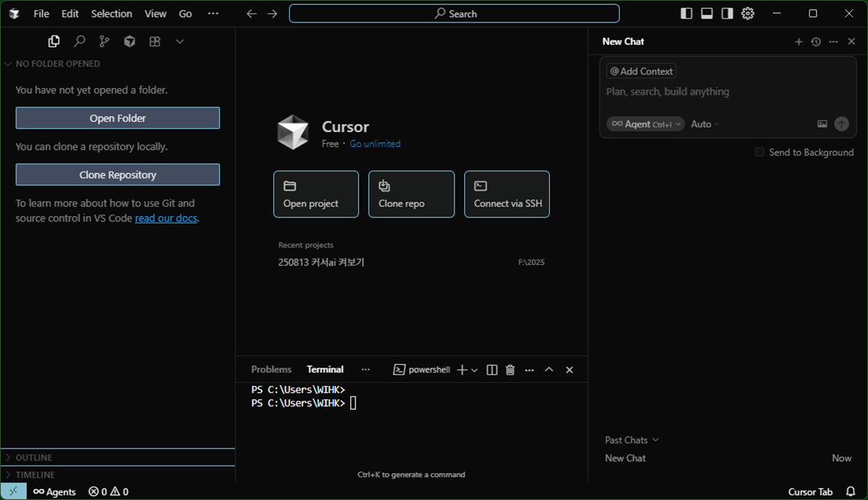This screenshot has width=868, height=500.
Task: Maximize the panel with the up chevron
Action: (549, 370)
